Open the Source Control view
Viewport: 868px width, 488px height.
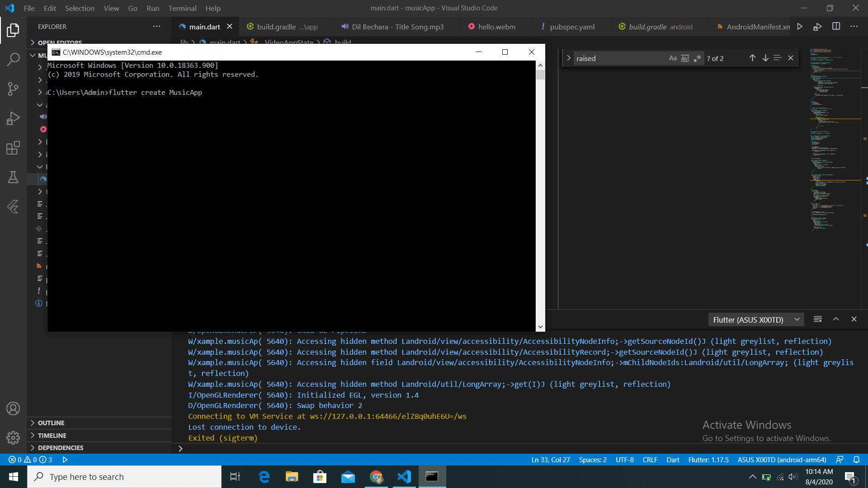pyautogui.click(x=13, y=89)
